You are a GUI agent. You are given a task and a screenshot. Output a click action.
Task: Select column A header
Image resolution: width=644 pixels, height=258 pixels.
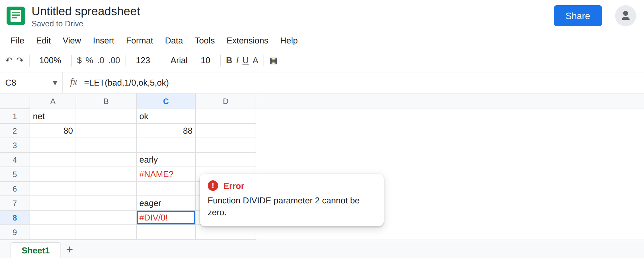coord(53,101)
